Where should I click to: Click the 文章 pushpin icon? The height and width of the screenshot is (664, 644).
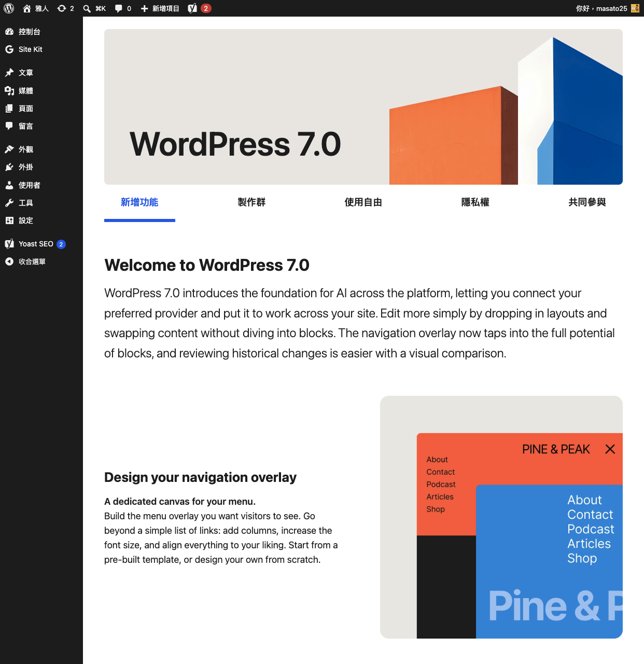(9, 73)
